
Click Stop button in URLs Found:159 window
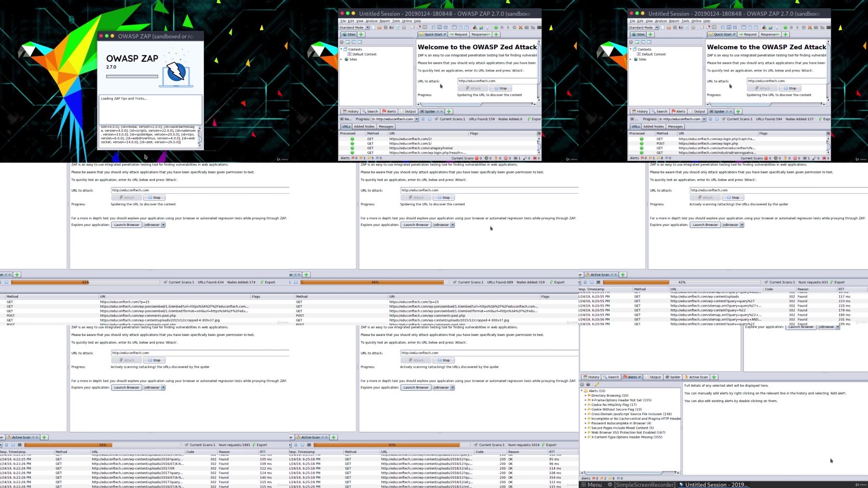click(501, 88)
